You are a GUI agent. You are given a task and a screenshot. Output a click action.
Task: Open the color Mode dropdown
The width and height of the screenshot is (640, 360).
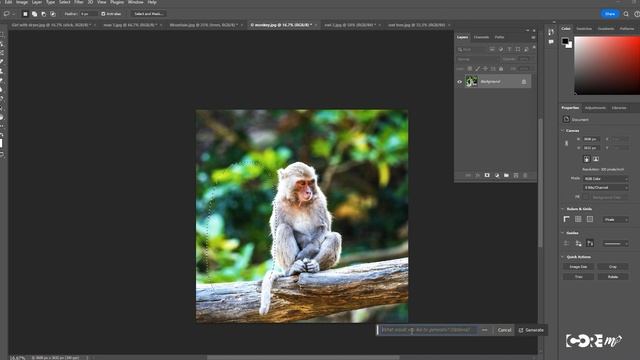(x=606, y=179)
